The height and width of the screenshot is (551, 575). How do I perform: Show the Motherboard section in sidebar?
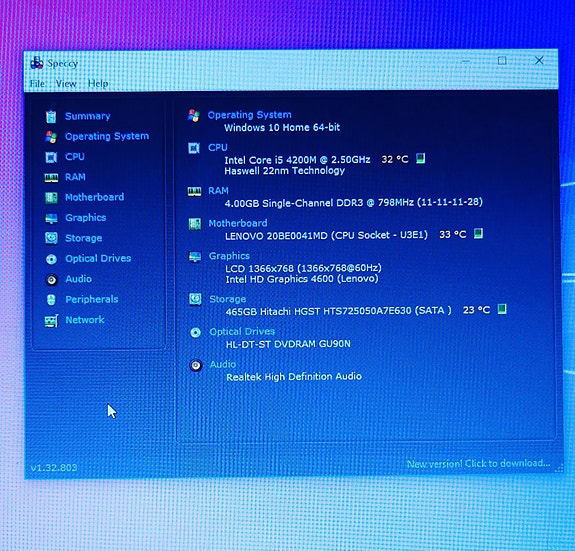(95, 197)
